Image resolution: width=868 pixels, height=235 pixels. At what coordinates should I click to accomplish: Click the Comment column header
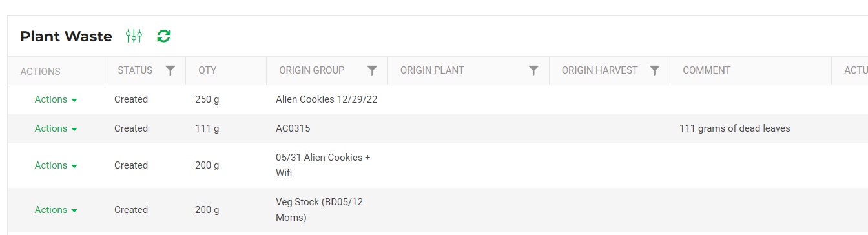click(707, 70)
